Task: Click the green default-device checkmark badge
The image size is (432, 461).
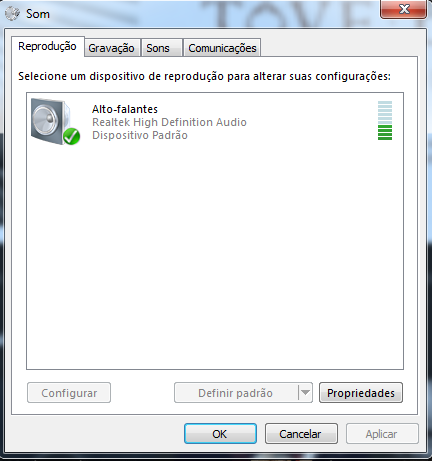Action: coord(71,136)
